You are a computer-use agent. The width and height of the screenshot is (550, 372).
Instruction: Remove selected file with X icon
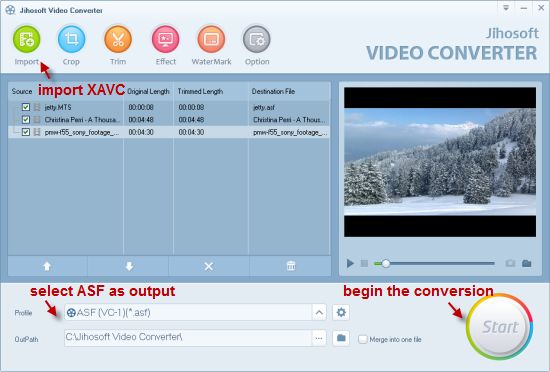(x=209, y=266)
